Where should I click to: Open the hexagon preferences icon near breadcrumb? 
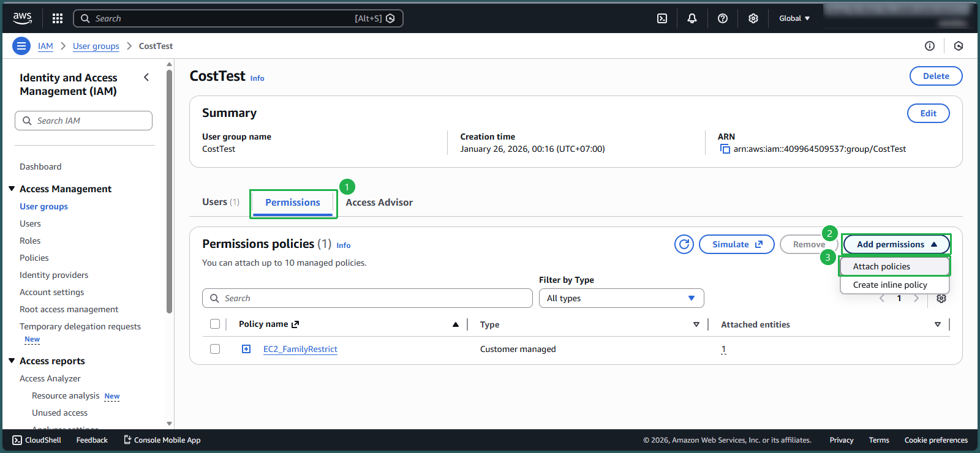click(x=959, y=46)
